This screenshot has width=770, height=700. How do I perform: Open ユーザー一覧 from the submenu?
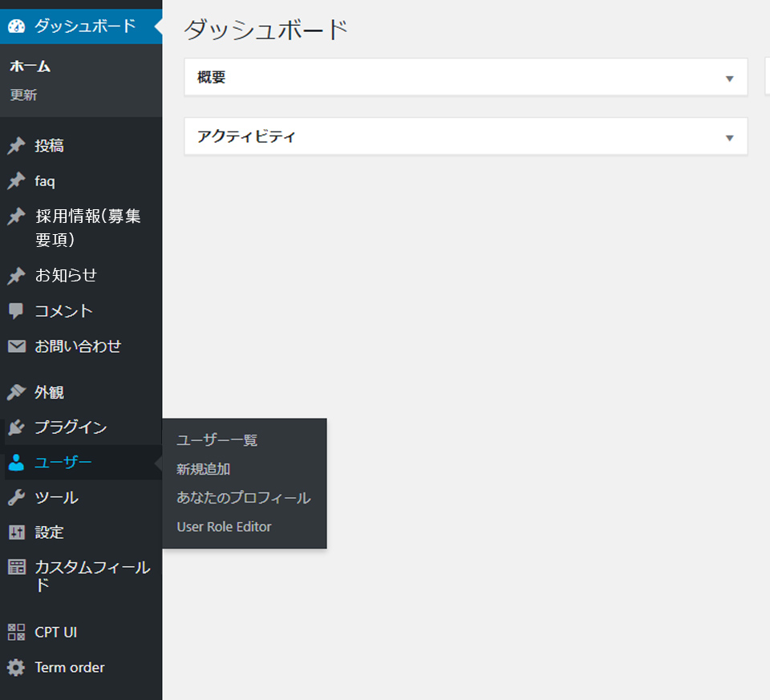[217, 440]
